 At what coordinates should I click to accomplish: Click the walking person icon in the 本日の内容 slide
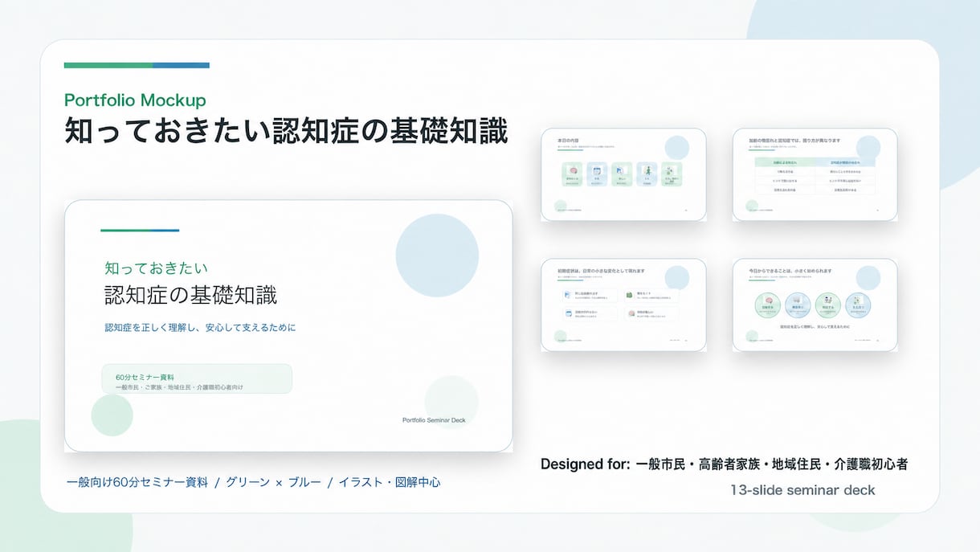pyautogui.click(x=647, y=170)
